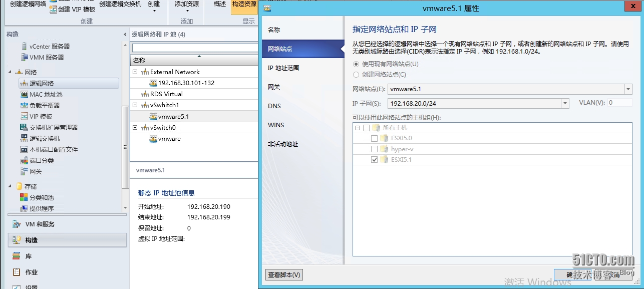Image resolution: width=644 pixels, height=289 pixels.
Task: Collapse the 网络 node in the navigation tree
Action: pyautogui.click(x=10, y=72)
